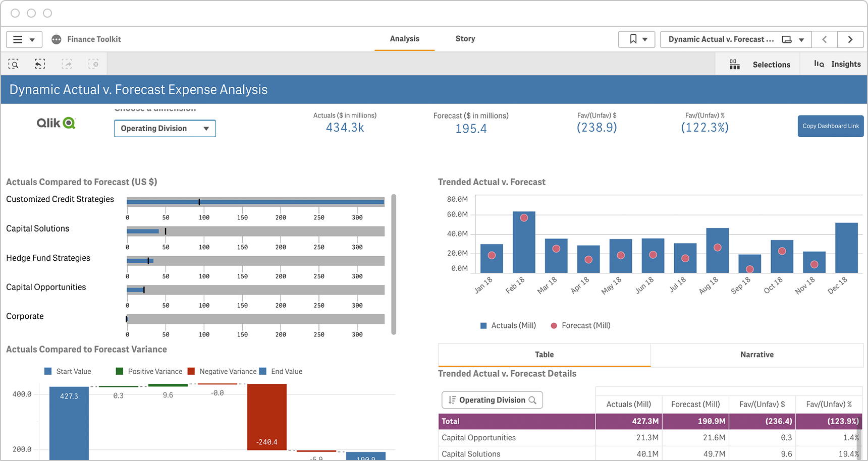
Task: Click the Fav/(Unfav) % column header
Action: pos(829,404)
